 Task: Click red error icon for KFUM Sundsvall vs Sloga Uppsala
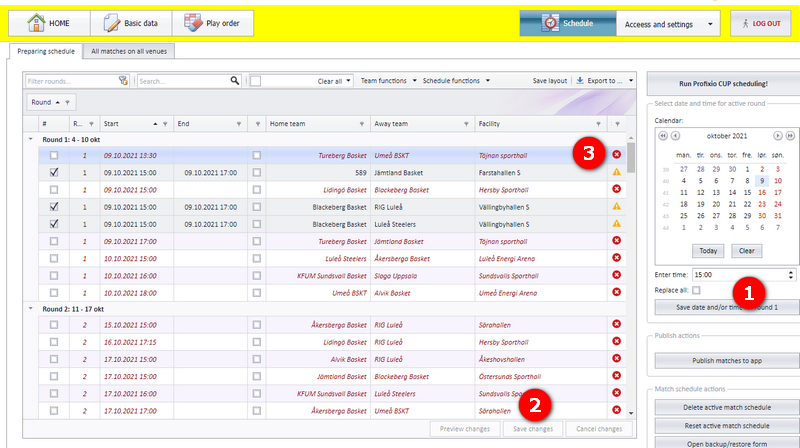pyautogui.click(x=616, y=275)
